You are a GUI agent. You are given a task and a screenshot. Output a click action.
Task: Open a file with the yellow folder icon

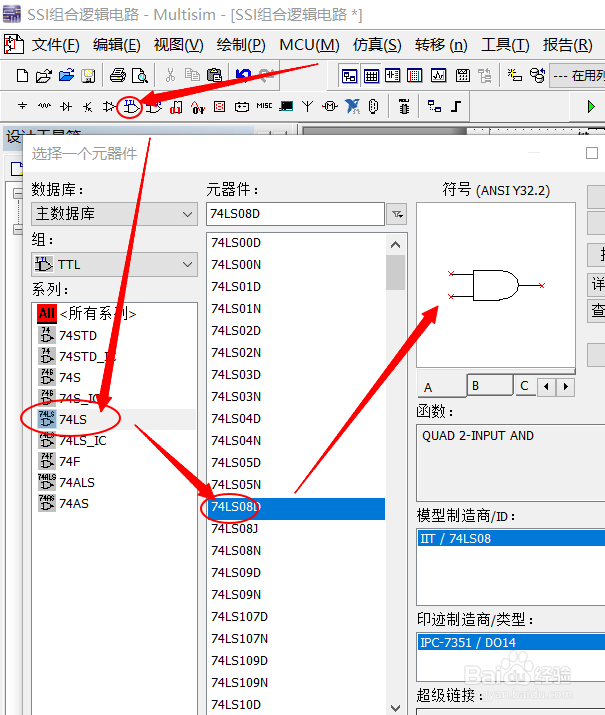(44, 75)
